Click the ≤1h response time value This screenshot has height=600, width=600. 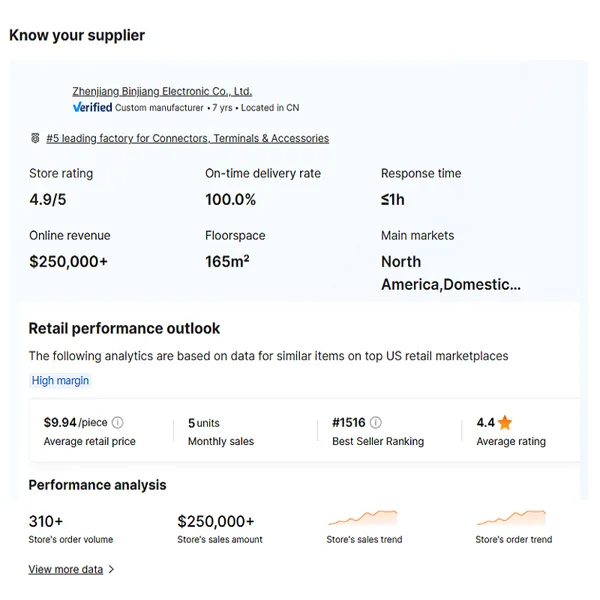pos(393,200)
